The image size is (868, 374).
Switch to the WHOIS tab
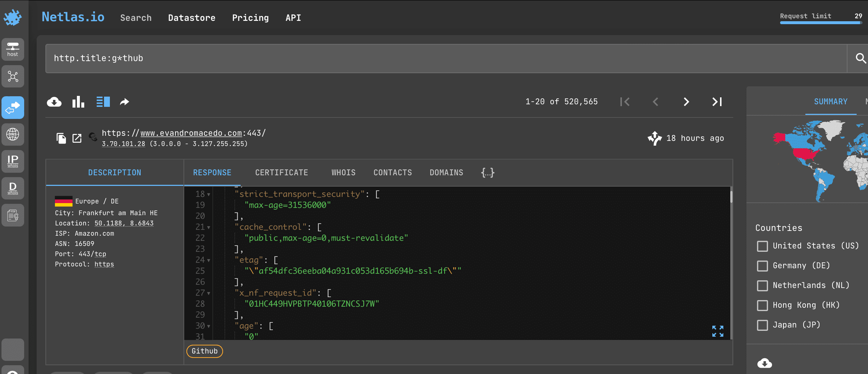[344, 173]
